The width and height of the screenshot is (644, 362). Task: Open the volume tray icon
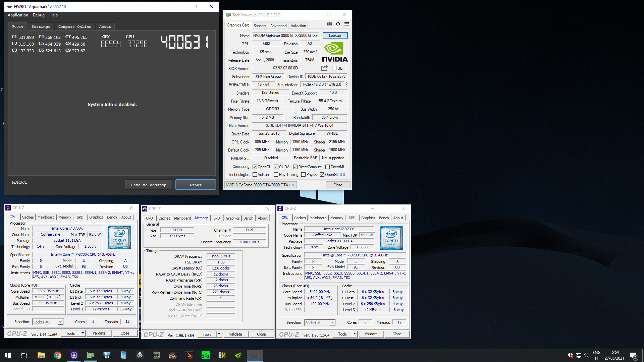click(586, 355)
